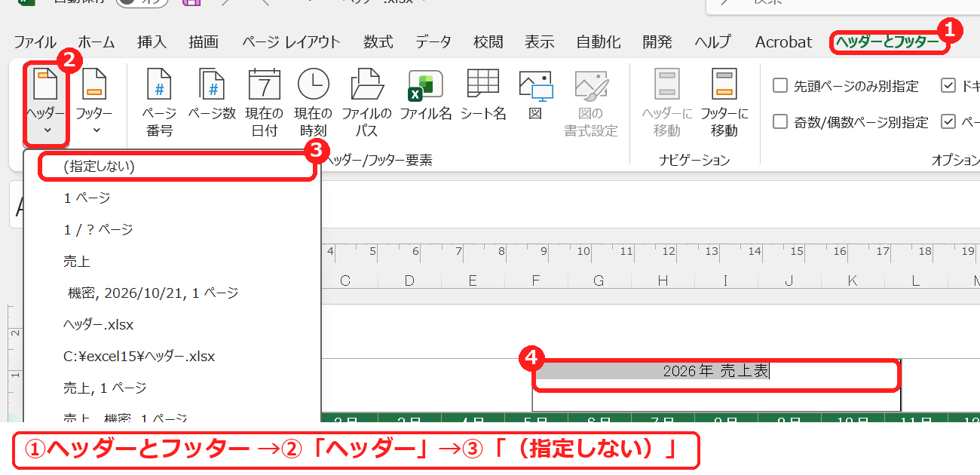Open the Header dropdown button
Image resolution: width=980 pixels, height=475 pixels.
point(44,104)
